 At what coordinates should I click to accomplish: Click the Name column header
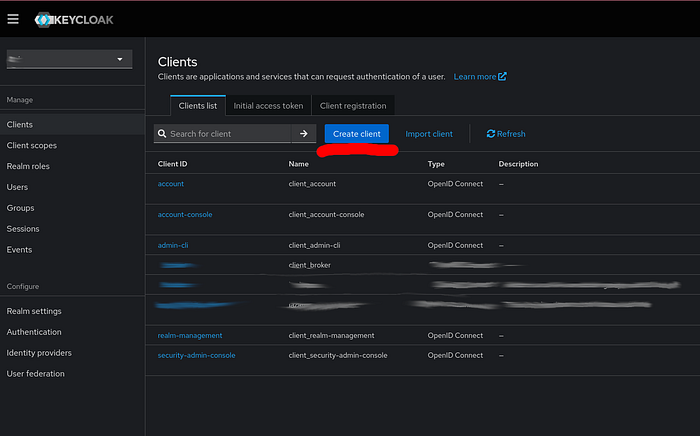coord(299,164)
